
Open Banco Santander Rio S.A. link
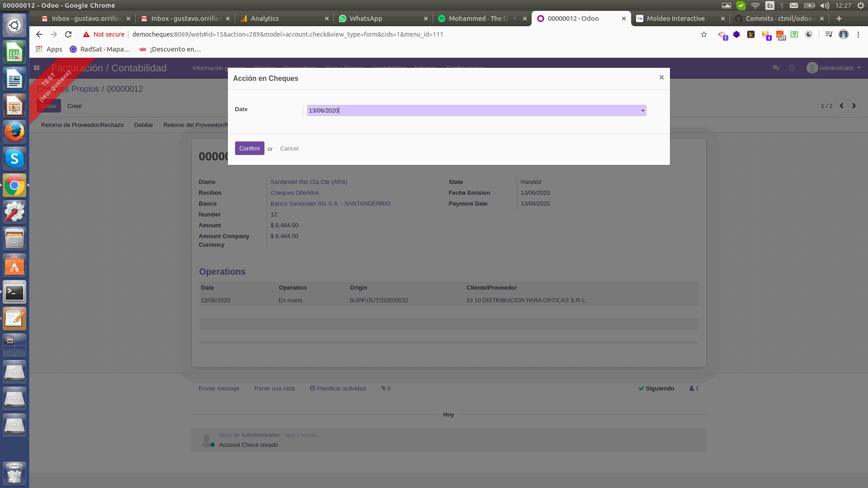point(330,203)
